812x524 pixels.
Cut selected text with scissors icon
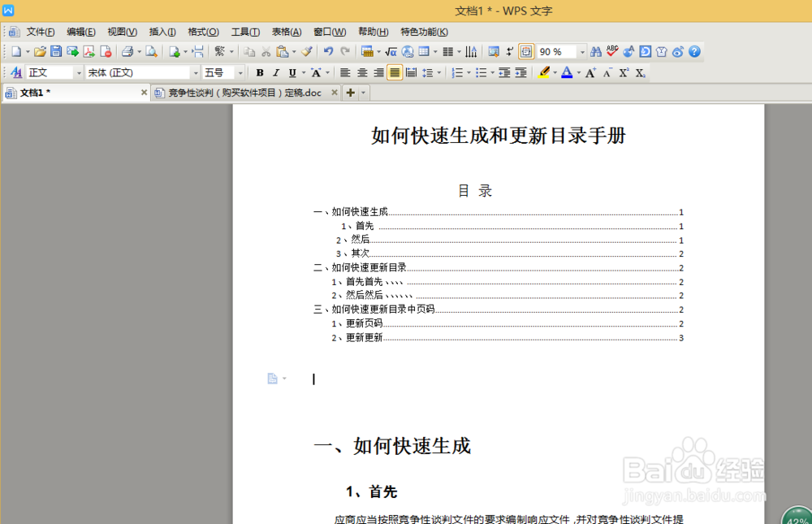tap(266, 51)
